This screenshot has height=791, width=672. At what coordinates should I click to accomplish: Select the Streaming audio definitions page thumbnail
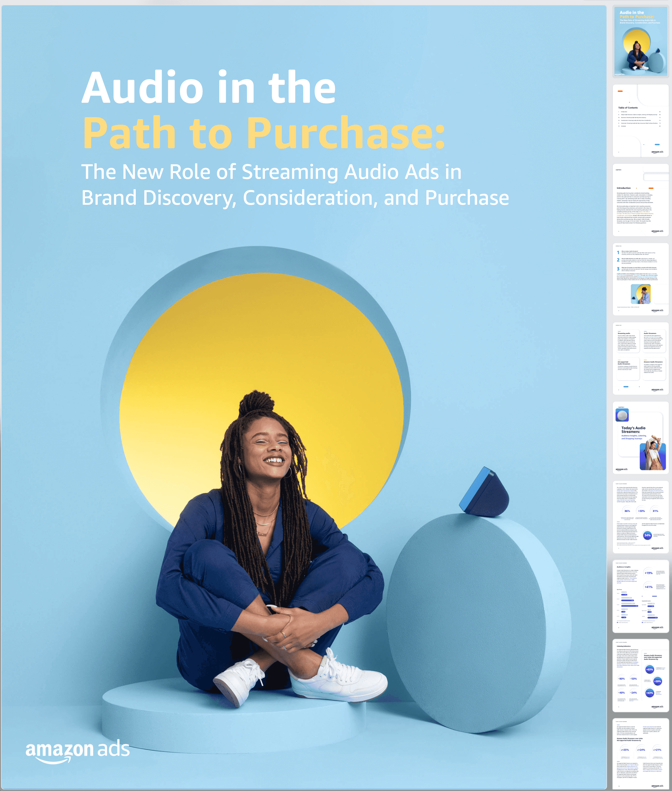click(640, 359)
